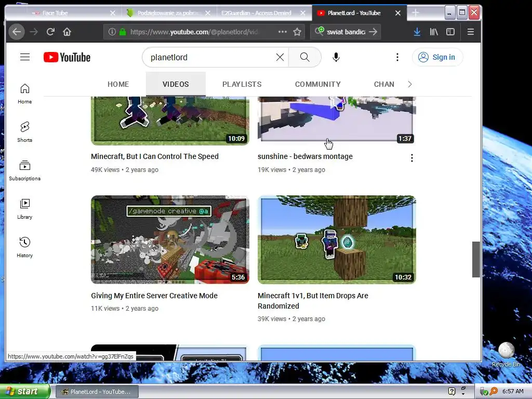
Task: Open the Firefox hamburger menu
Action: coord(470,32)
